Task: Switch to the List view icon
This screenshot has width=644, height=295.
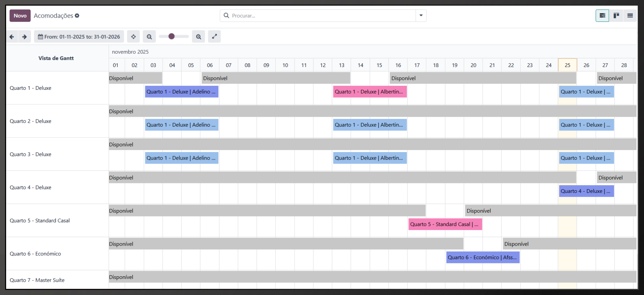Action: click(630, 16)
